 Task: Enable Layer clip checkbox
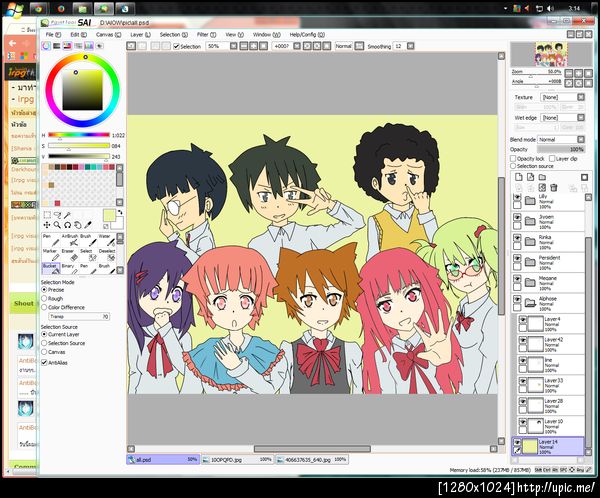tap(552, 158)
